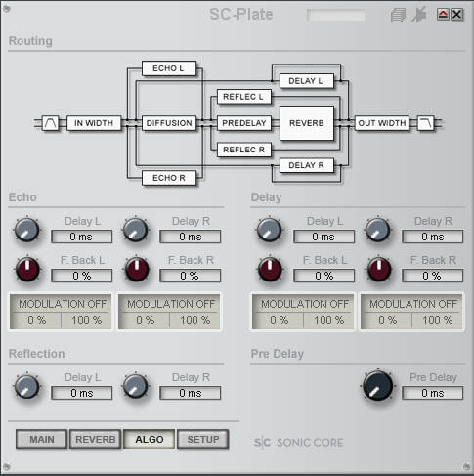474x476 pixels.
Task: Click the red collapse window icon
Action: tap(443, 15)
